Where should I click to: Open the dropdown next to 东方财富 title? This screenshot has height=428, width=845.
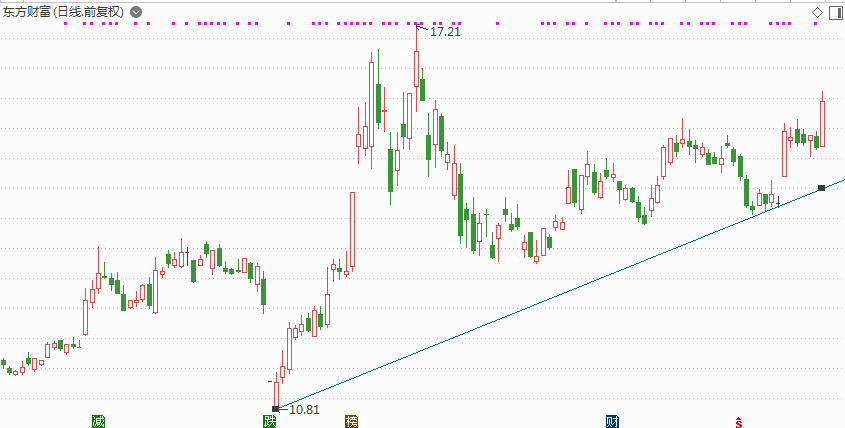click(136, 12)
